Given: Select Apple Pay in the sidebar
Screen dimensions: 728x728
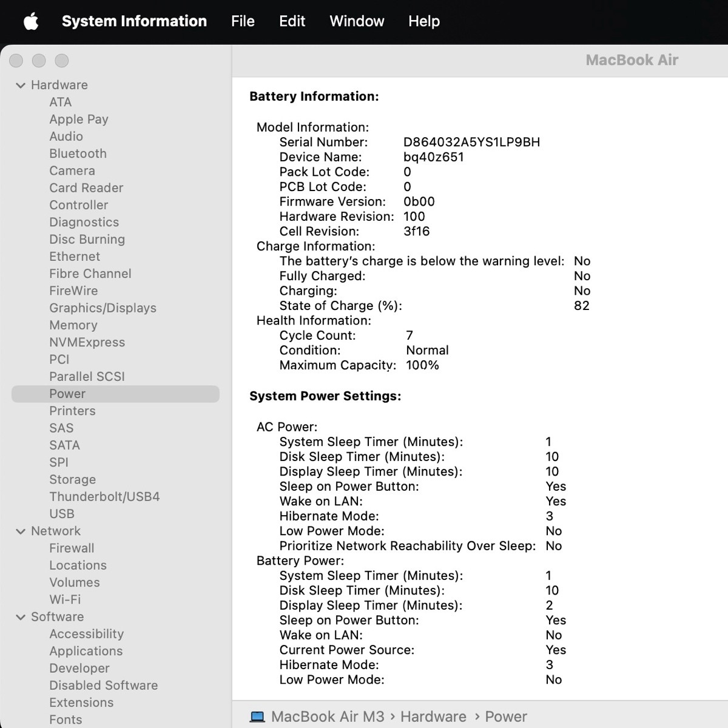Looking at the screenshot, I should click(79, 120).
